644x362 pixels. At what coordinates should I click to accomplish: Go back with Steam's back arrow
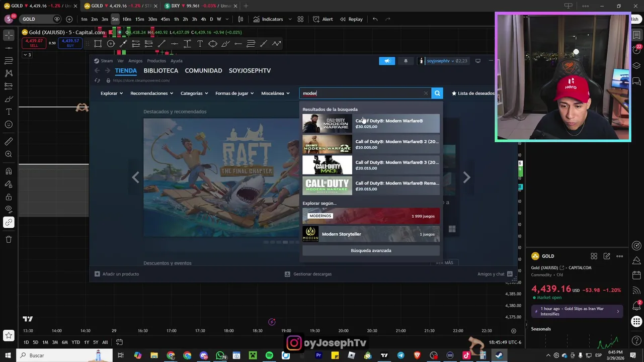pos(97,70)
